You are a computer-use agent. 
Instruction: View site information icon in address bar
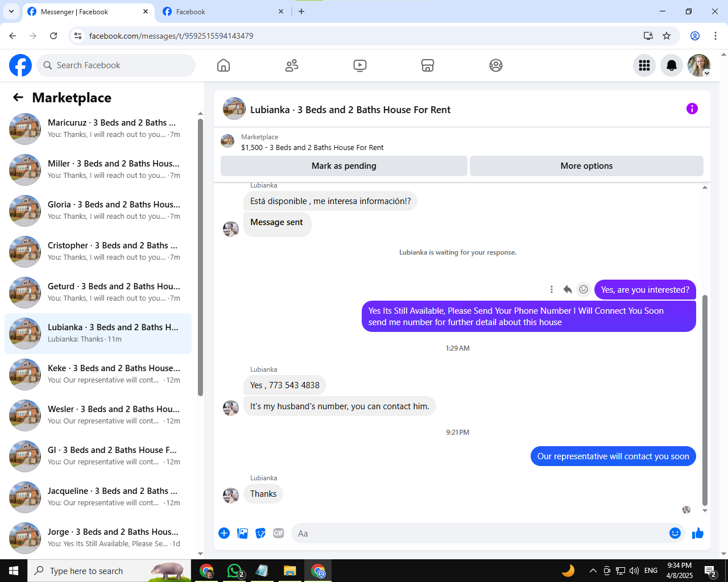click(78, 36)
